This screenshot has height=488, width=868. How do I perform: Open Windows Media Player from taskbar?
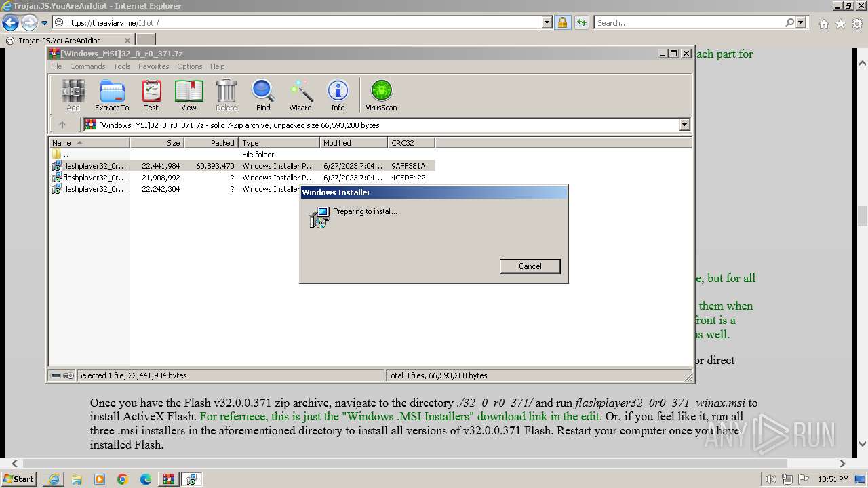(x=100, y=479)
